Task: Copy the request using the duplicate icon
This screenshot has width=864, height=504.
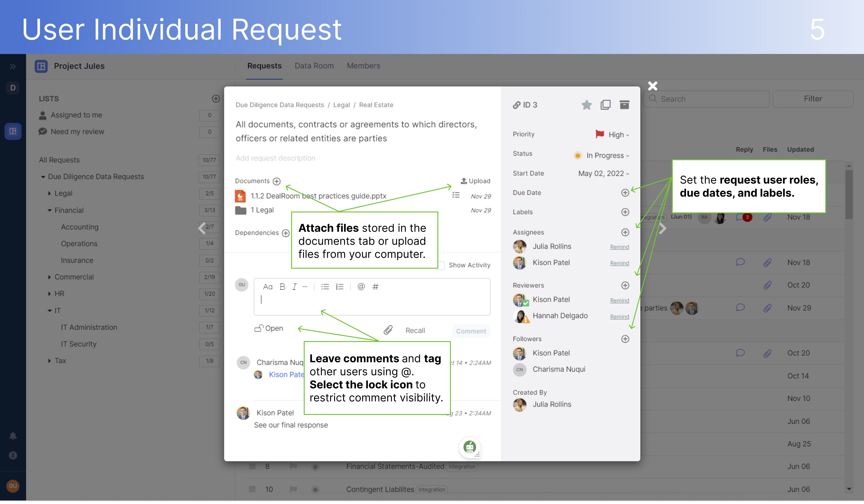Action: (x=606, y=105)
